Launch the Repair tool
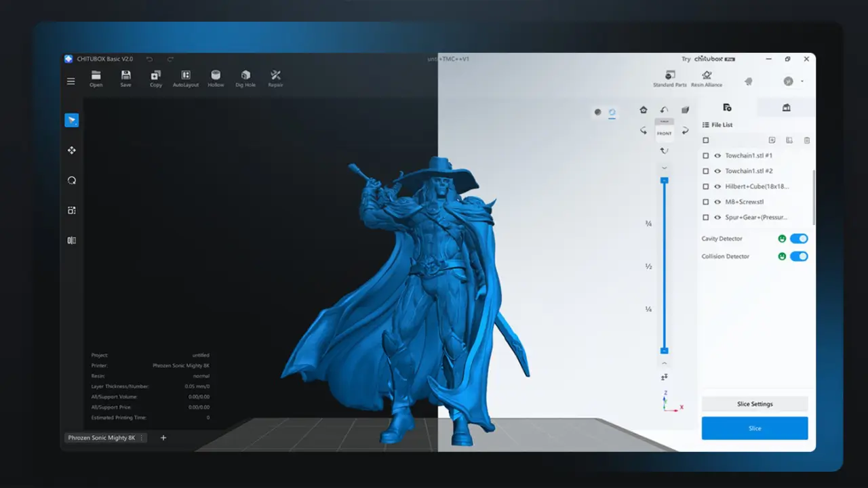The image size is (868, 488). tap(275, 79)
